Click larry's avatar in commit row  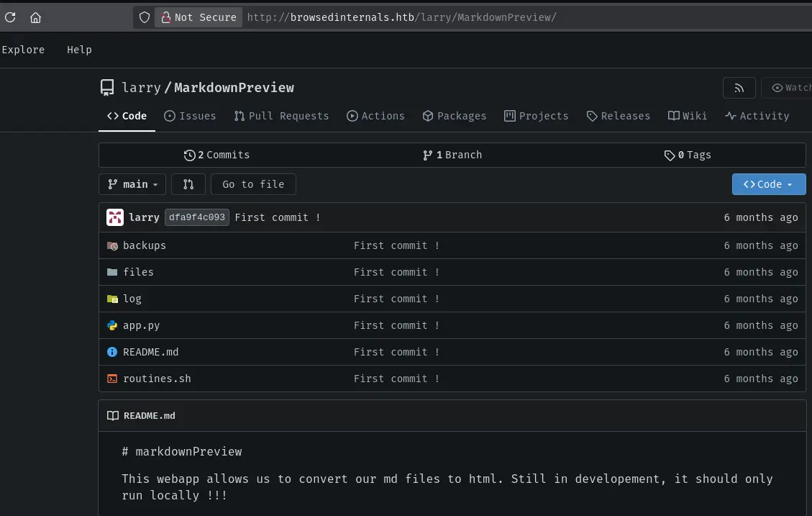coord(115,217)
